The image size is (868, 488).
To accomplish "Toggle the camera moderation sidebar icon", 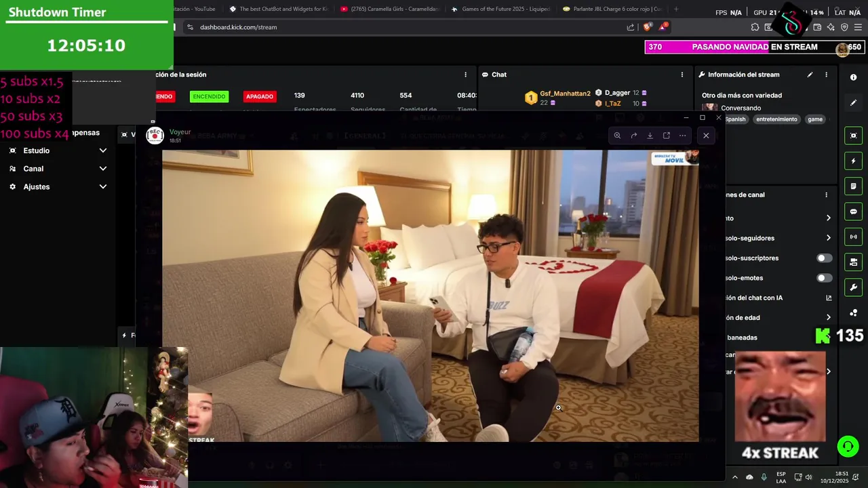I will 853,262.
